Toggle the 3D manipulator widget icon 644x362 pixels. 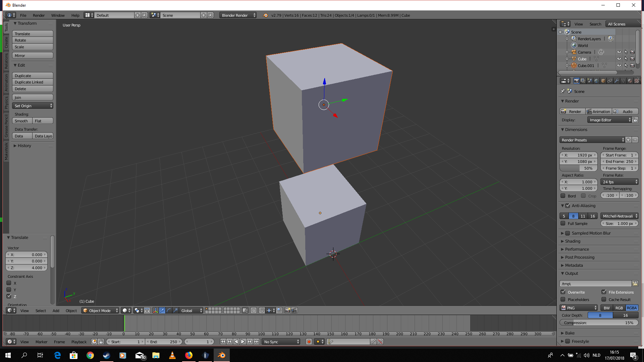(155, 310)
